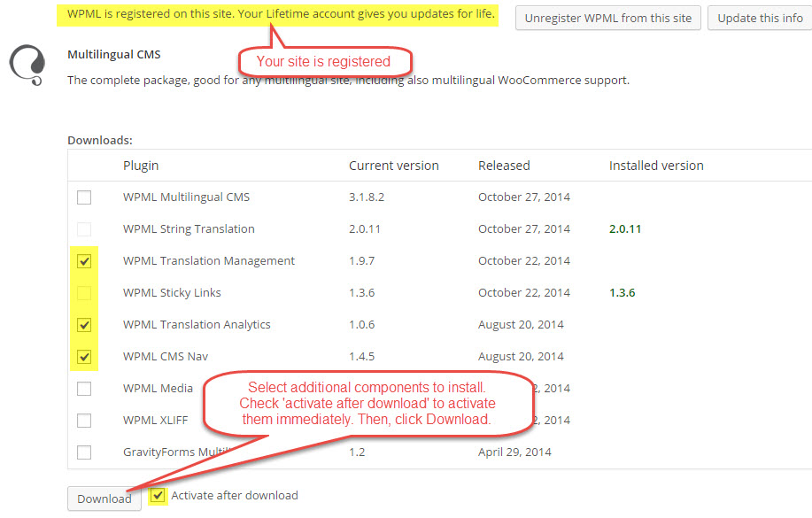Click the Released column header

pyautogui.click(x=504, y=166)
